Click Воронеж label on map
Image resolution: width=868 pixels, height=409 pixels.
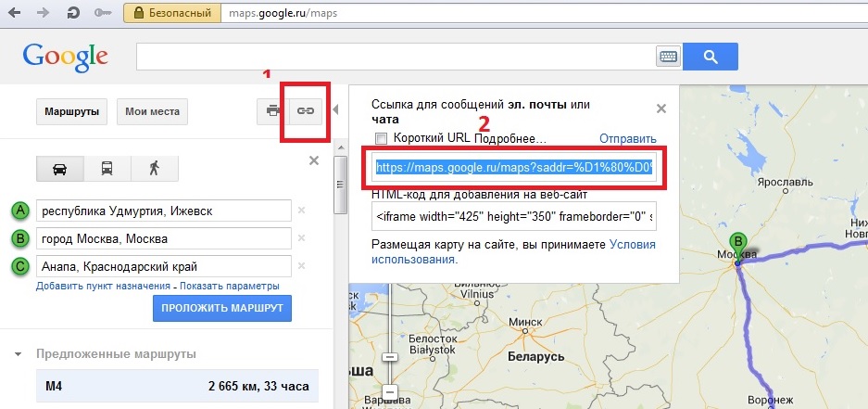point(771,399)
